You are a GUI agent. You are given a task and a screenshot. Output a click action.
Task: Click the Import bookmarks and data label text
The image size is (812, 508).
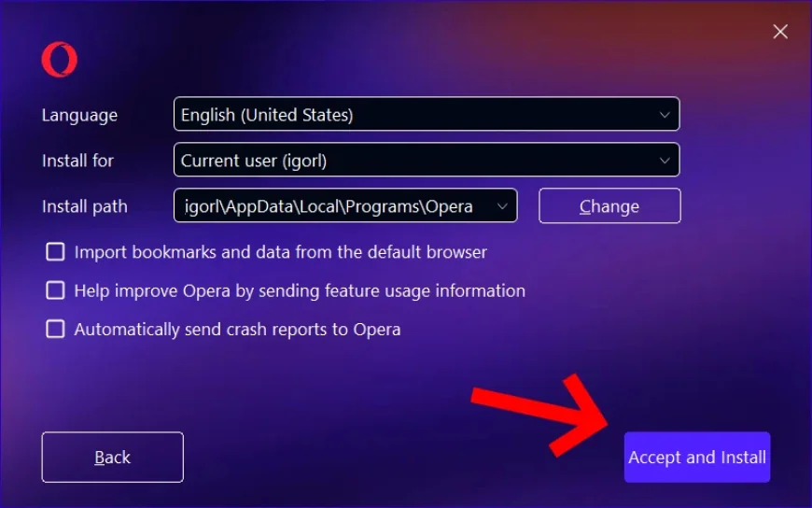click(x=280, y=252)
